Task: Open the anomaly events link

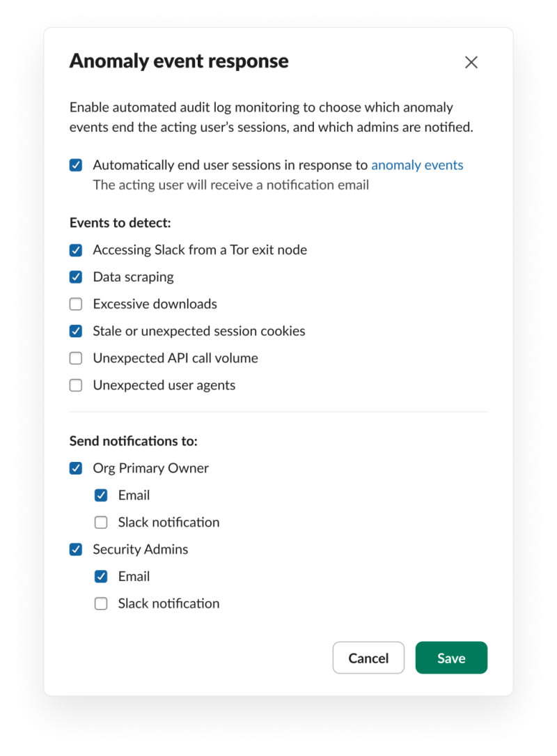Action: [x=417, y=165]
